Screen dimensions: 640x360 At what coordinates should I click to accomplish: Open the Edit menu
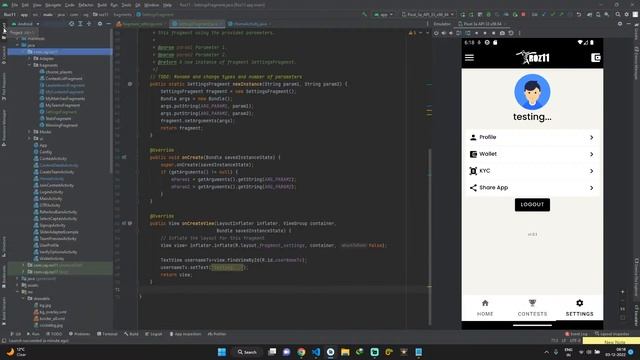(x=25, y=5)
